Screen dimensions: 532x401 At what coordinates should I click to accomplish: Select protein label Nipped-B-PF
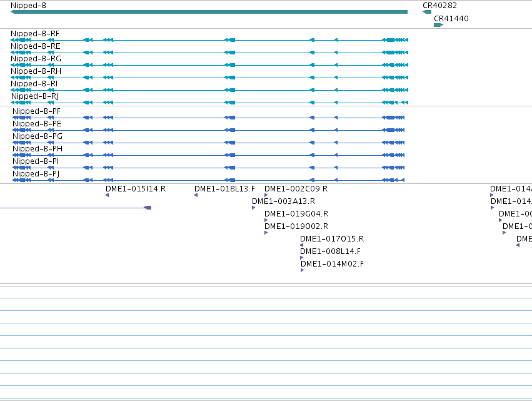click(x=37, y=111)
